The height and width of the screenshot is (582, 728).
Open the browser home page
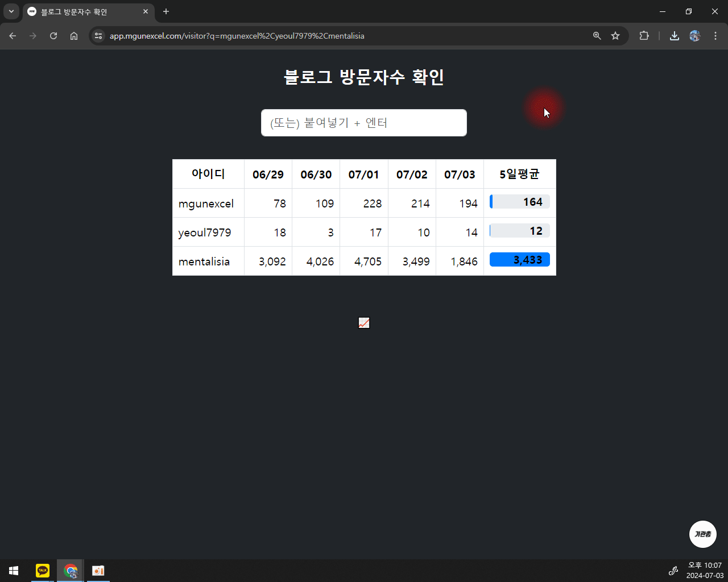[x=74, y=36]
